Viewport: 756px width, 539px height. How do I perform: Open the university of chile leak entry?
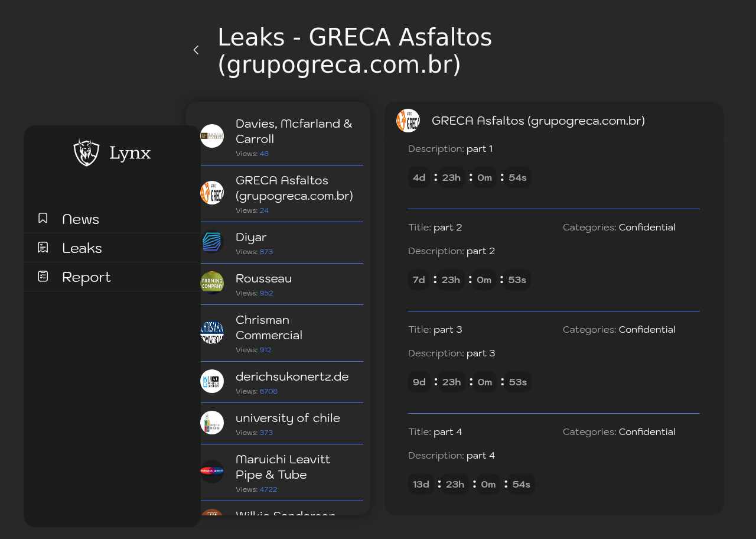tap(282, 424)
